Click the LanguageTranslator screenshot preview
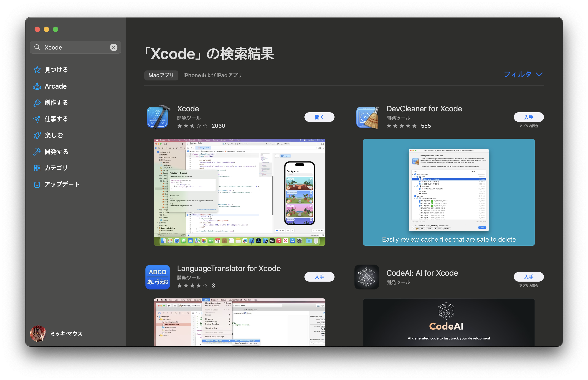 (x=239, y=322)
